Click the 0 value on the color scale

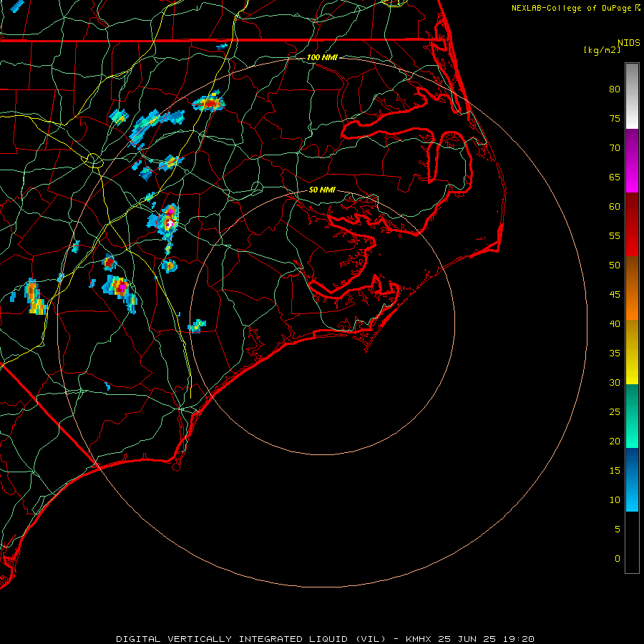[618, 559]
